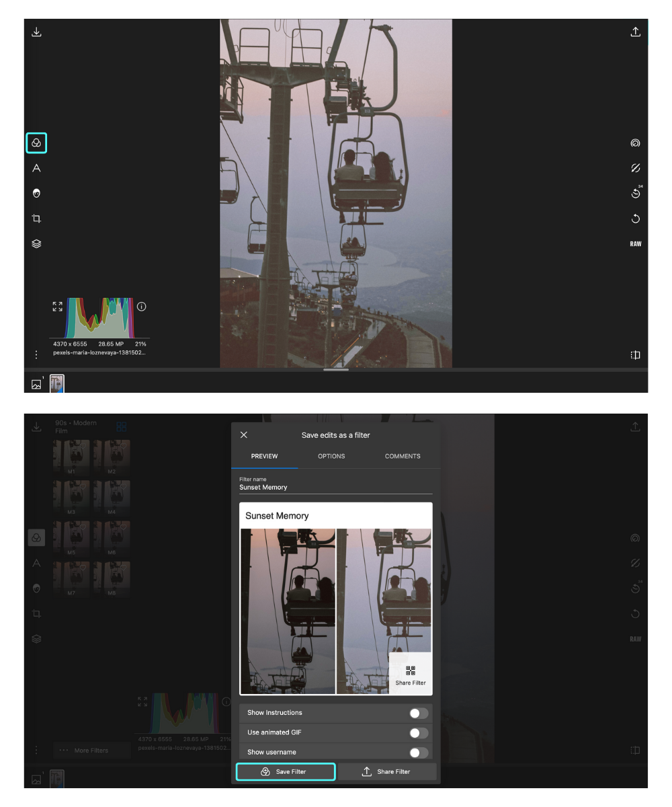This screenshot has height=807, width=672.
Task: Favorite the M5 filter with its heart
Action: (83, 527)
